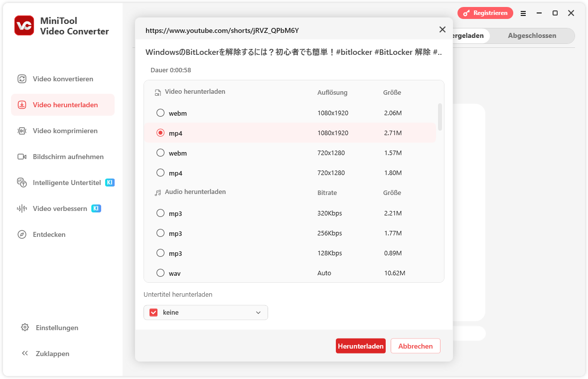Open the hamburger menu icon in title bar
This screenshot has width=588, height=379.
(x=523, y=13)
